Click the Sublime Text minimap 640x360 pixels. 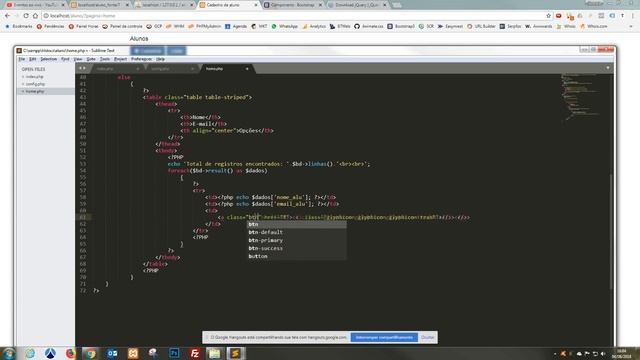tap(582, 98)
